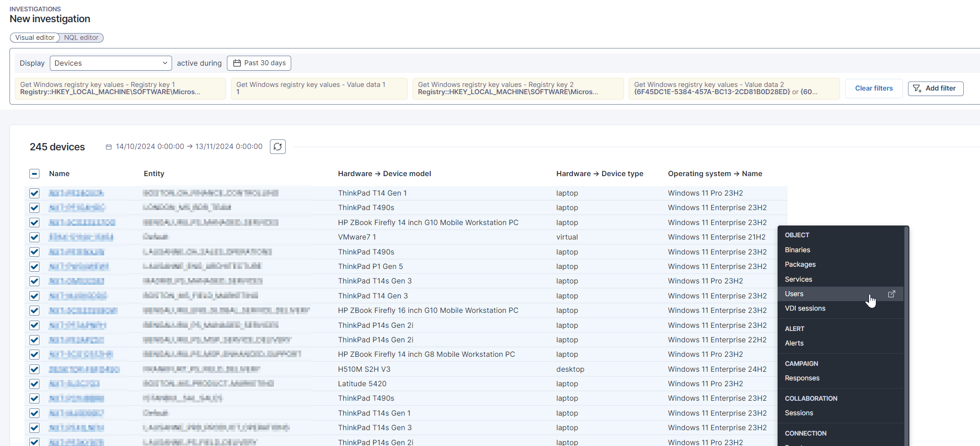The height and width of the screenshot is (446, 980).
Task: Click the open-in-new-tab icon beside Users
Action: pyautogui.click(x=891, y=294)
